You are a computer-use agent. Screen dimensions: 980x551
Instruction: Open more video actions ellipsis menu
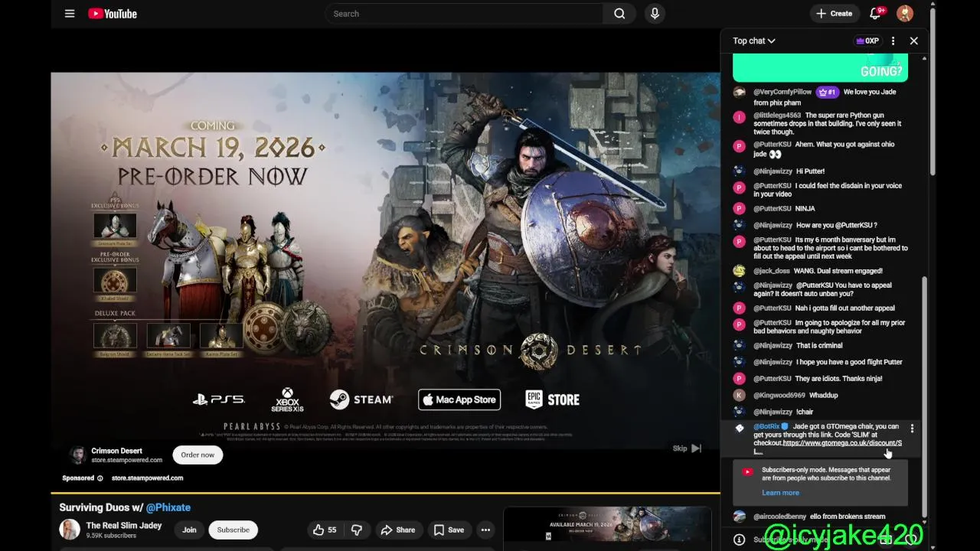485,530
